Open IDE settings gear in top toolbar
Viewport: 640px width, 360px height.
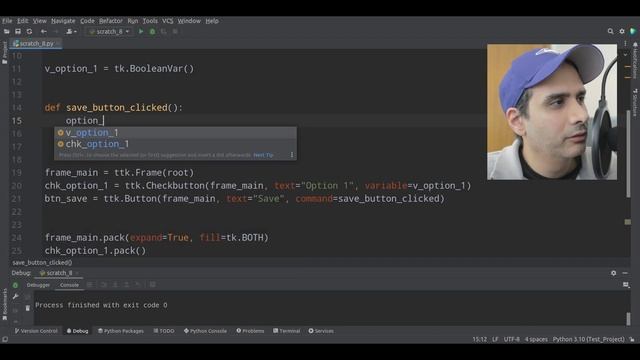(x=622, y=31)
